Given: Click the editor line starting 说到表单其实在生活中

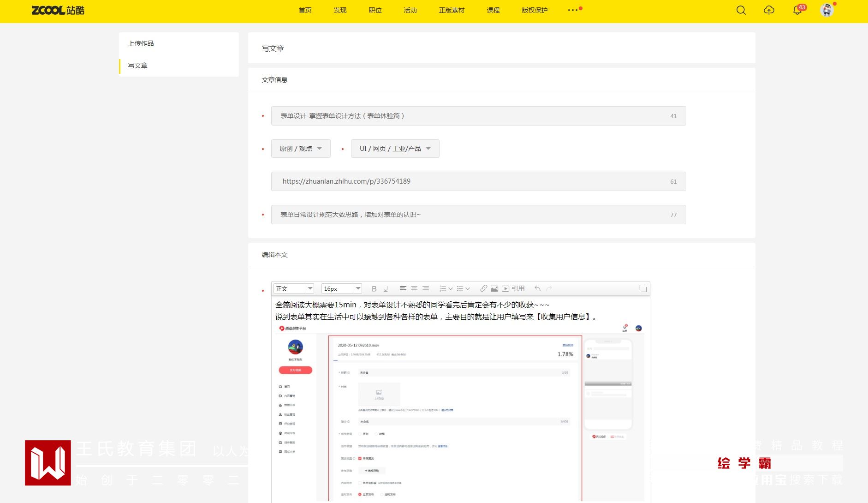Looking at the screenshot, I should coord(437,317).
